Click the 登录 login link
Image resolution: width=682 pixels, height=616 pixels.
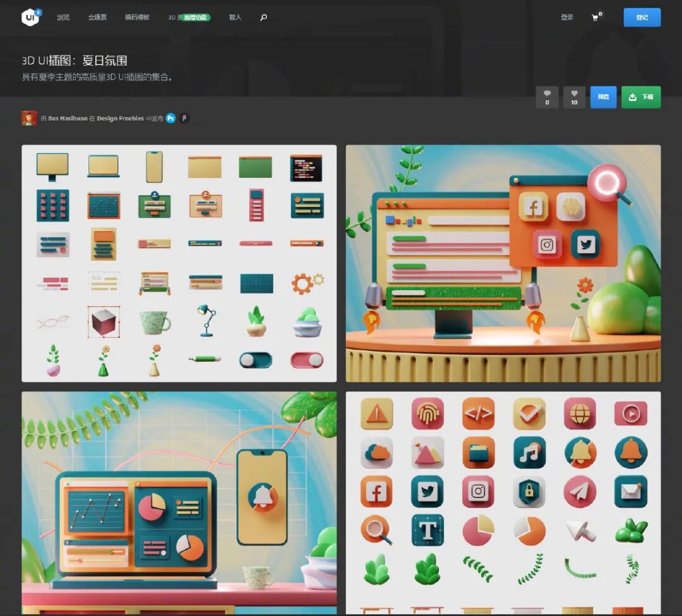566,18
